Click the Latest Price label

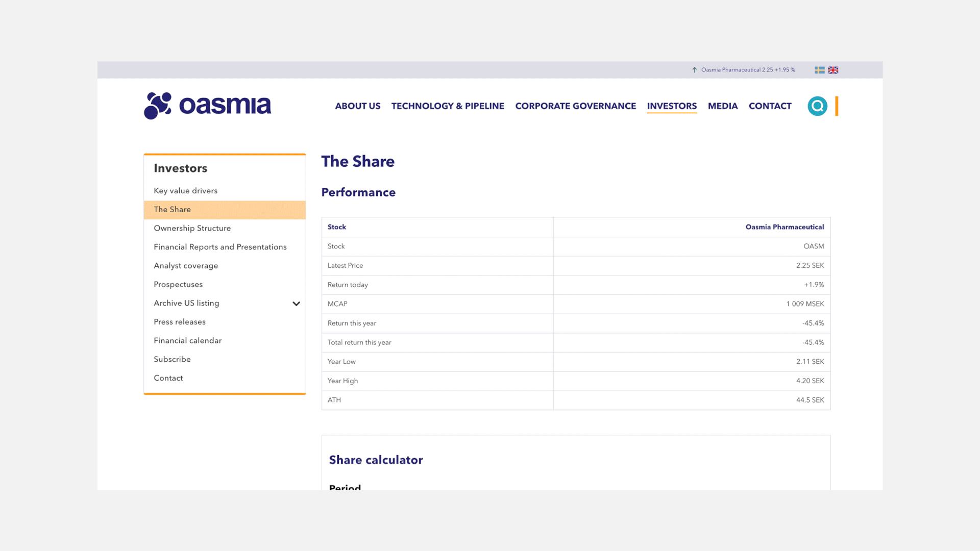(x=345, y=266)
